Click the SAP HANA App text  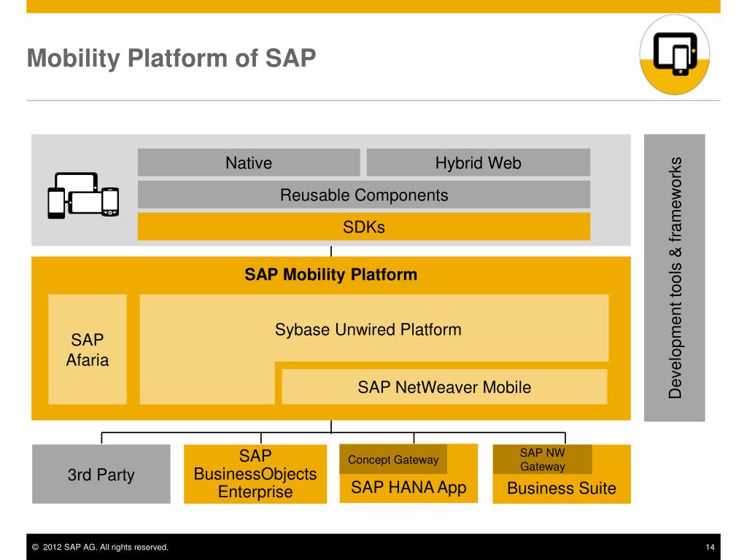[x=409, y=488]
